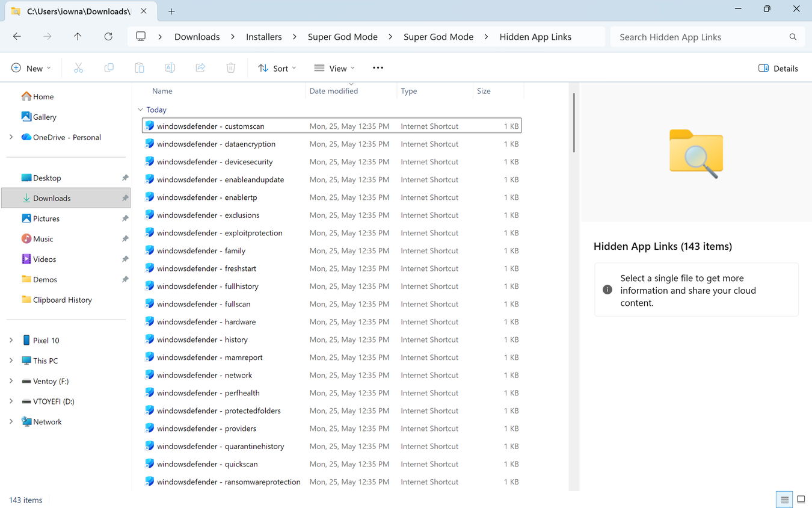Select windowsdefender - exclusions file
This screenshot has height=508, width=812.
(331, 215)
